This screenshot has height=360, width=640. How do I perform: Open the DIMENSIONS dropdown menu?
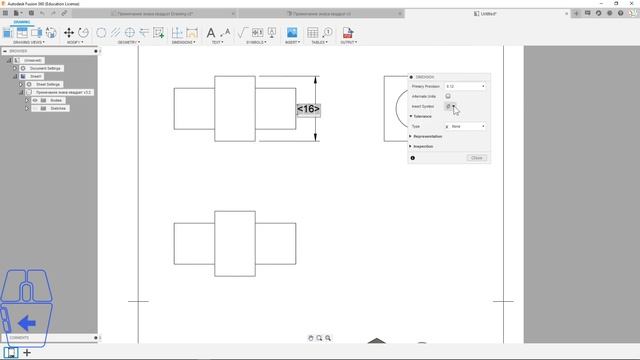click(x=184, y=42)
